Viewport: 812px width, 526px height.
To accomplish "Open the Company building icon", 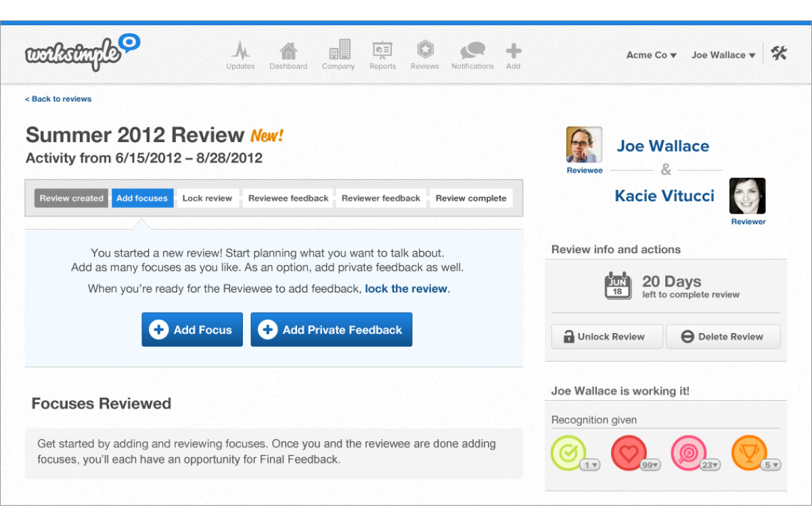I will (x=338, y=51).
